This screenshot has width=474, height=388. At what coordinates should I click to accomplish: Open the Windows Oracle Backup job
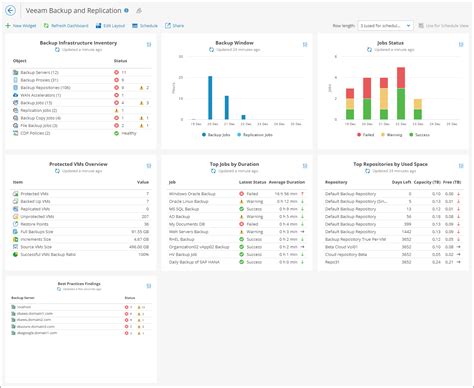(192, 194)
